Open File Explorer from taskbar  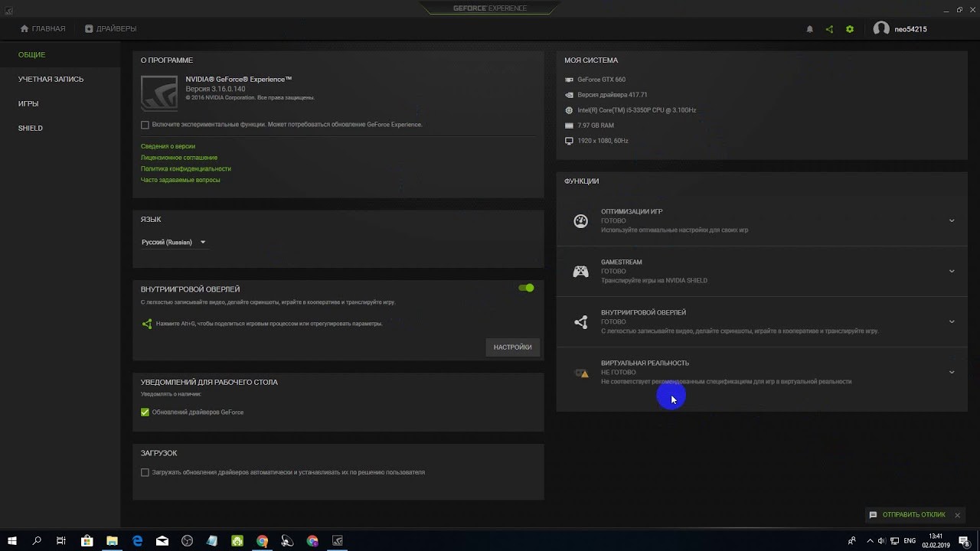coord(112,541)
